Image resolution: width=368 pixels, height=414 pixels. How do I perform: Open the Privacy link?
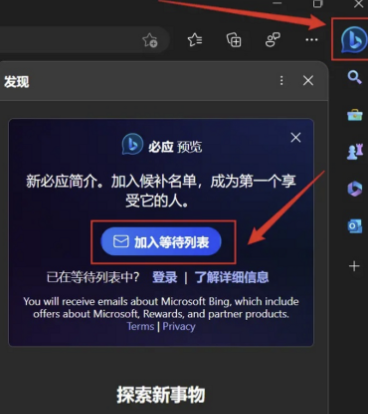click(179, 326)
